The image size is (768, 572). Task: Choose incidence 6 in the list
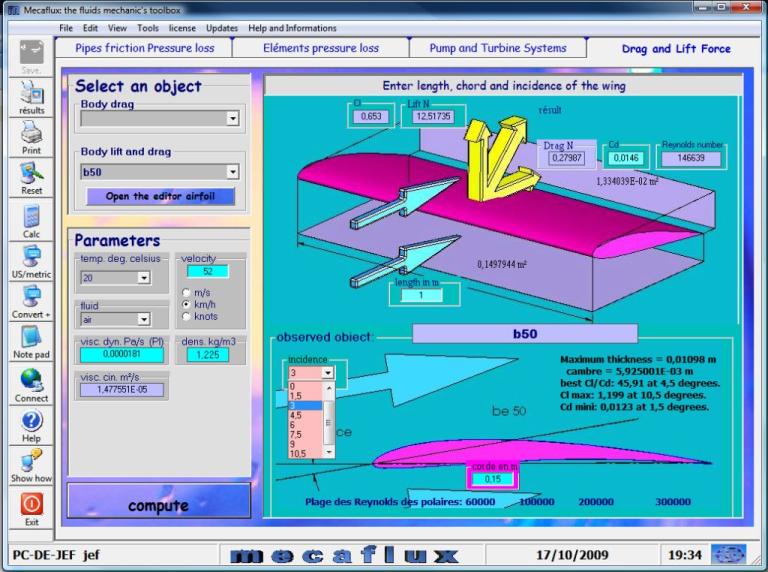pyautogui.click(x=306, y=425)
